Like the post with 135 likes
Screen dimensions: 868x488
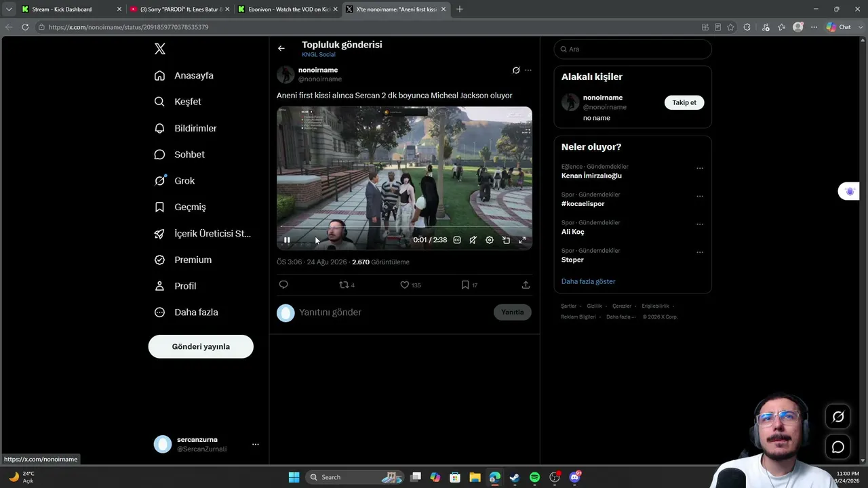tap(410, 285)
